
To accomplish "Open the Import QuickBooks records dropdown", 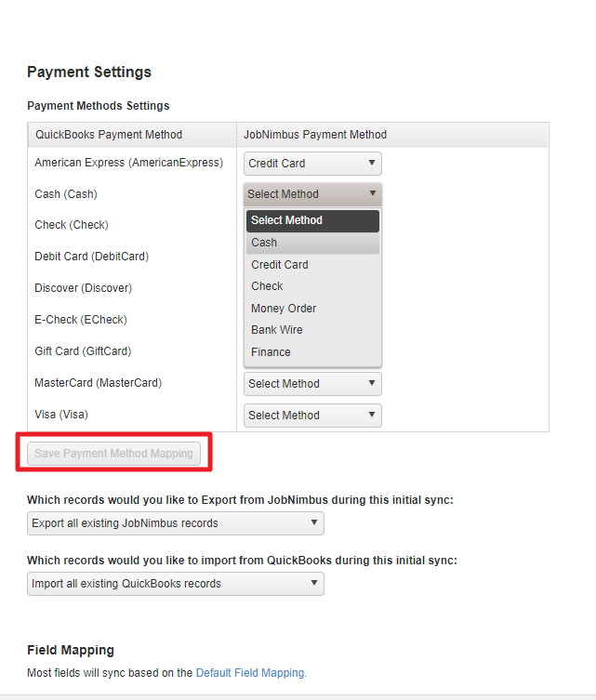I will [x=176, y=584].
